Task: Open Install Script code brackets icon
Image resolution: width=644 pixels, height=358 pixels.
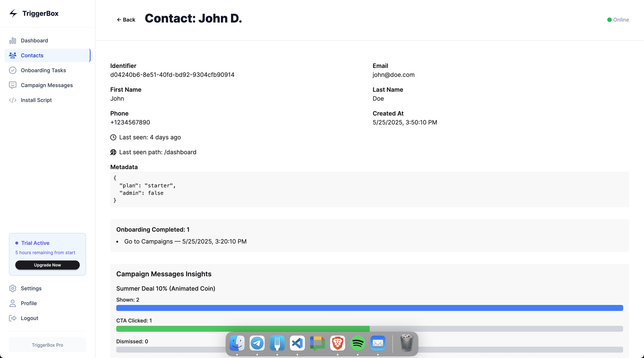Action: point(12,100)
